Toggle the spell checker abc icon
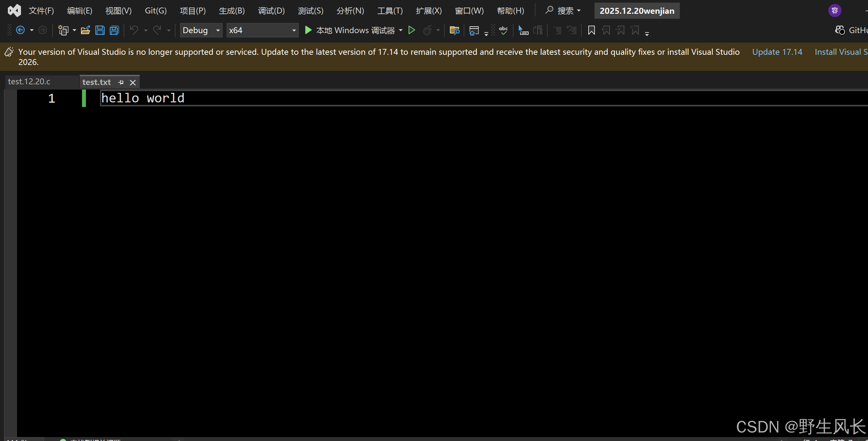Viewport: 868px width, 441px height. click(503, 30)
